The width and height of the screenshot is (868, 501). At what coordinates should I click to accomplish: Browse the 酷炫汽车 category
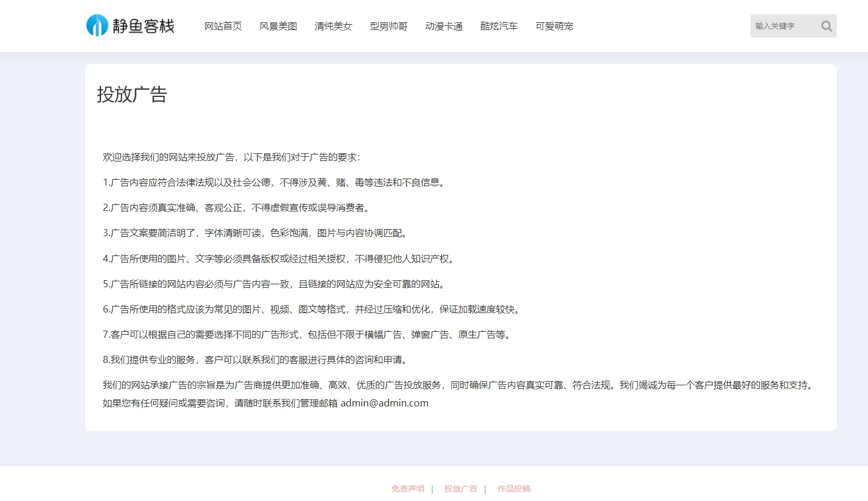click(x=499, y=26)
